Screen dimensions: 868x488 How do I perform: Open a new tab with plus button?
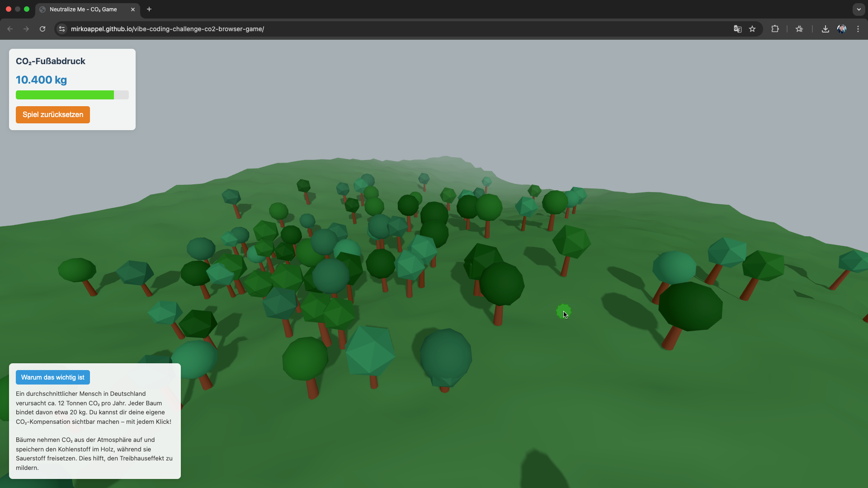coord(149,9)
